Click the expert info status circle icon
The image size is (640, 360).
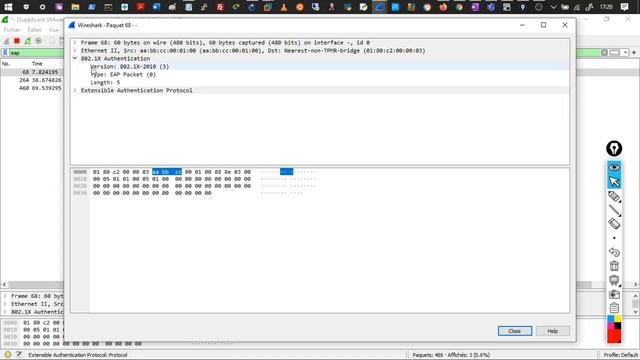(x=8, y=355)
